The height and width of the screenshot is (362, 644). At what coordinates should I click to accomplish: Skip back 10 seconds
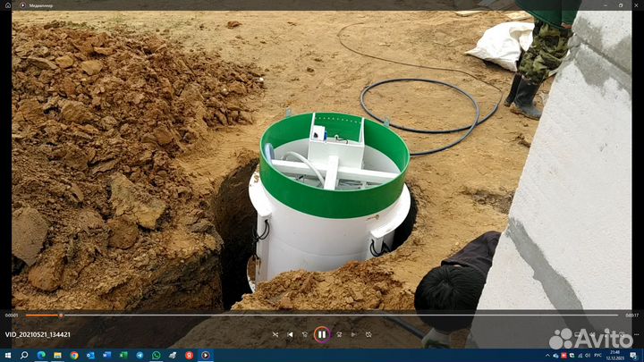pyautogui.click(x=305, y=334)
